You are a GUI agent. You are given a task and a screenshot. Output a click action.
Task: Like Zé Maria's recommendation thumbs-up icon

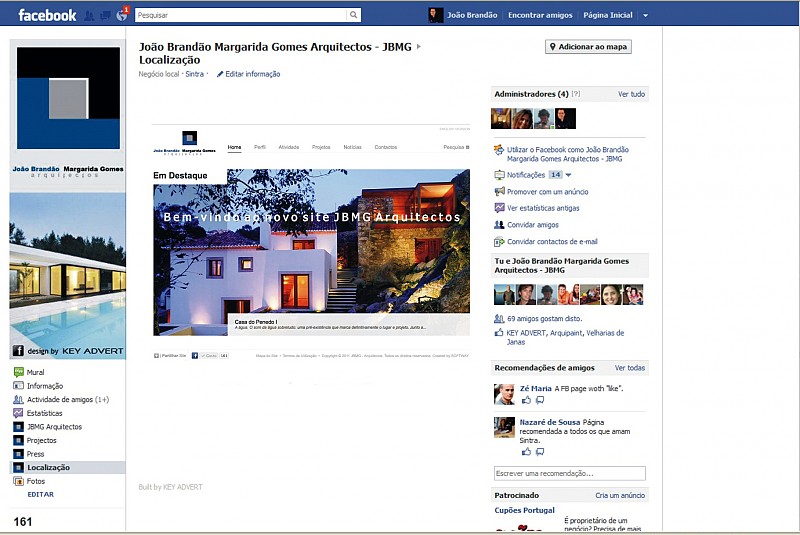[526, 400]
